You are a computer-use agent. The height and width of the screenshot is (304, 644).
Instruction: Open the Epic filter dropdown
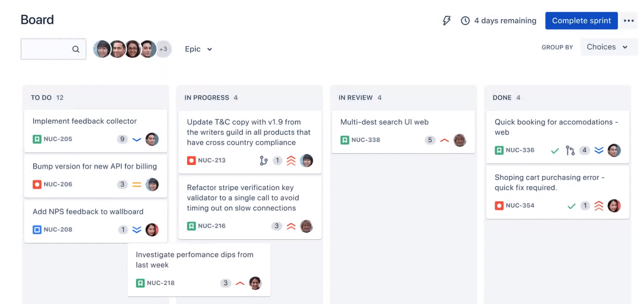pyautogui.click(x=198, y=49)
